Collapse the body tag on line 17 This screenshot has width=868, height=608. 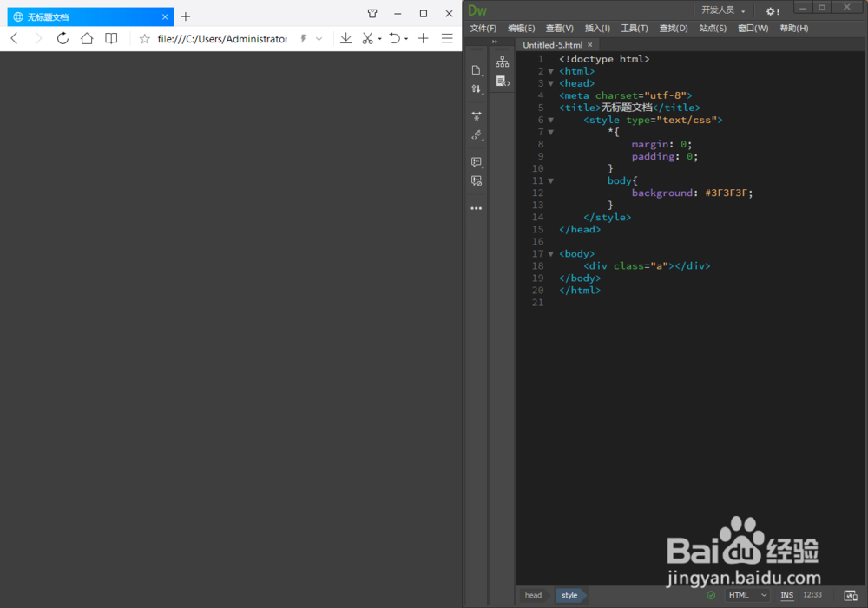(551, 254)
